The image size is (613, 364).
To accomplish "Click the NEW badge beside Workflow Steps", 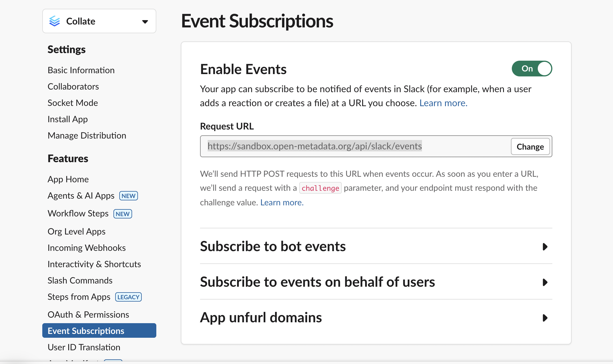I will [x=122, y=214].
